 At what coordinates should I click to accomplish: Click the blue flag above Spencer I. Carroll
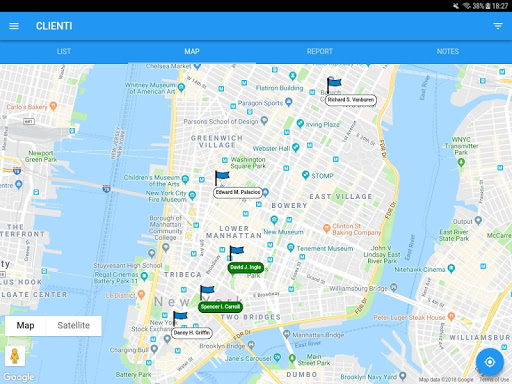coord(207,293)
